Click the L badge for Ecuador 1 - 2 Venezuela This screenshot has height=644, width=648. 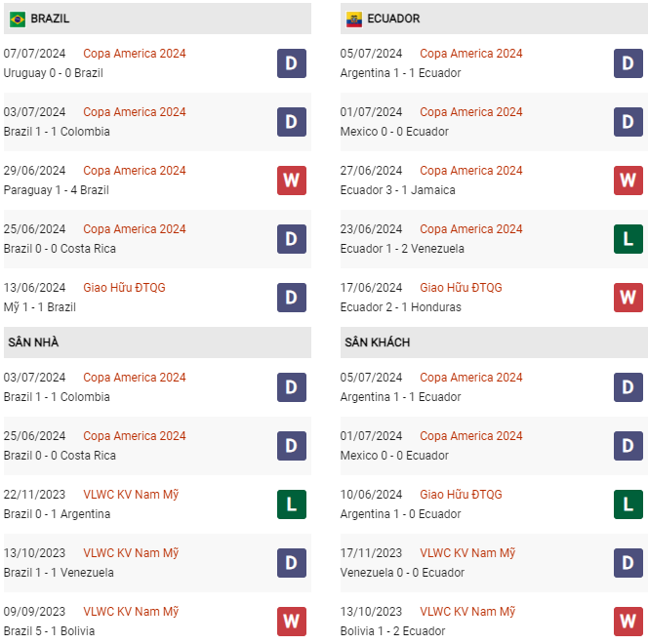628,239
